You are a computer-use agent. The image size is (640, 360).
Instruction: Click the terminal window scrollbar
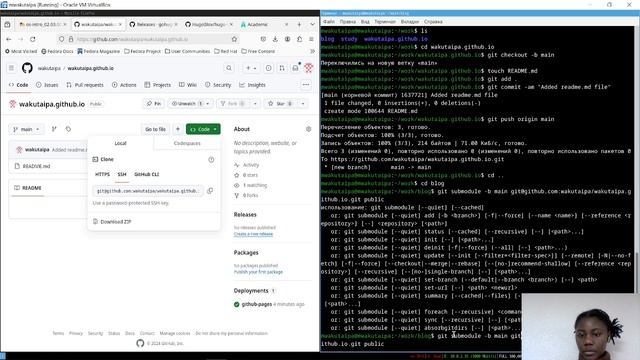(x=637, y=272)
